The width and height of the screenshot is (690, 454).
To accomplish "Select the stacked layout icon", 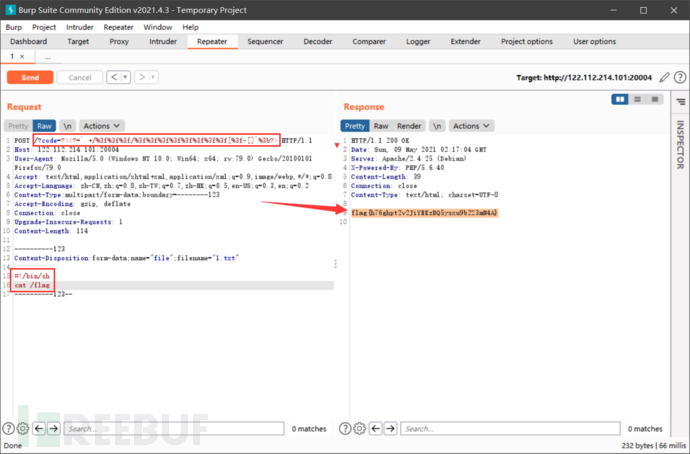I will coord(637,99).
